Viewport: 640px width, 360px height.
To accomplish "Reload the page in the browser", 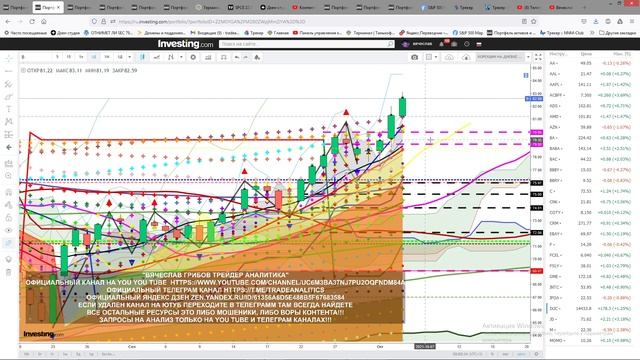I will (x=32, y=21).
